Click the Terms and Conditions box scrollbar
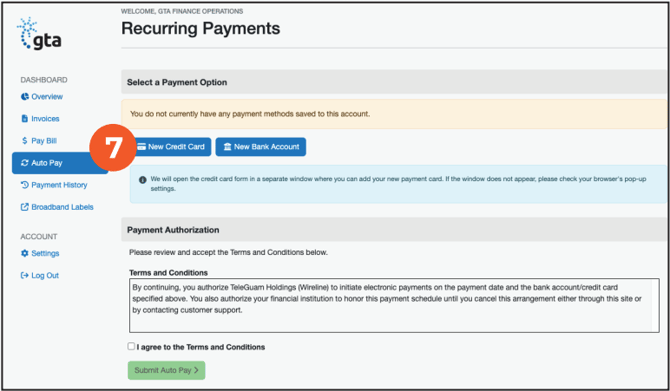 pos(655,306)
